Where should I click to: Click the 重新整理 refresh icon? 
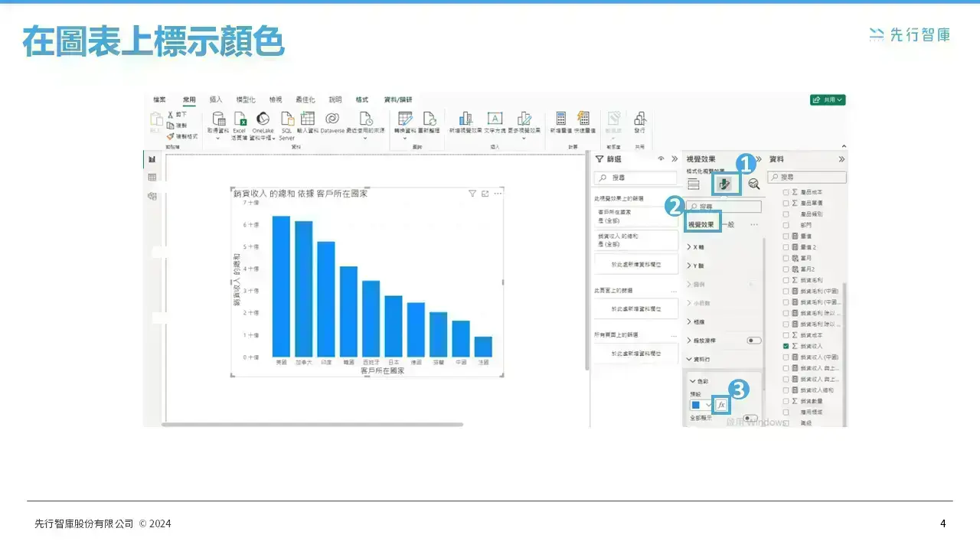click(x=430, y=119)
